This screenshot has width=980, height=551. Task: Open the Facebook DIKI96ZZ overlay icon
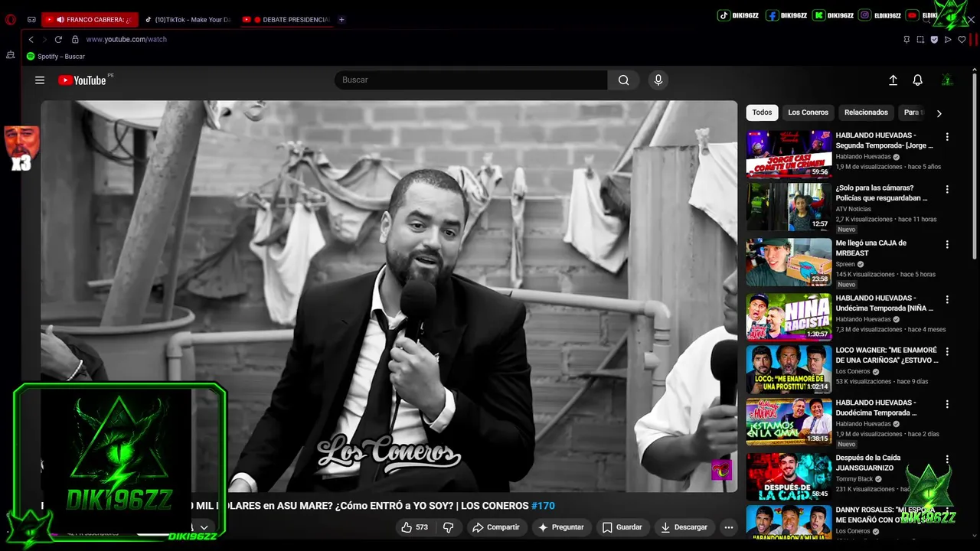(772, 15)
